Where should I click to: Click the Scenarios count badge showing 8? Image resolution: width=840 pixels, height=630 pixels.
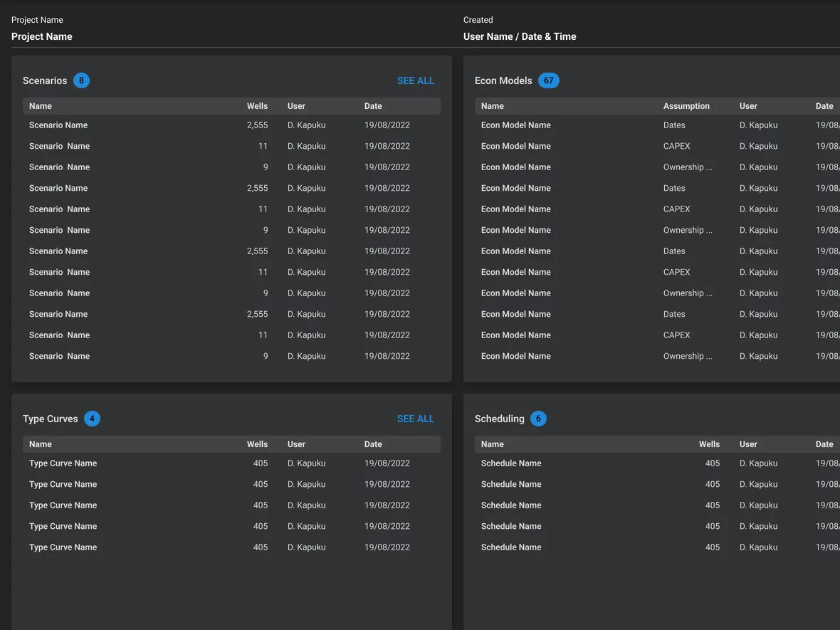pos(81,80)
